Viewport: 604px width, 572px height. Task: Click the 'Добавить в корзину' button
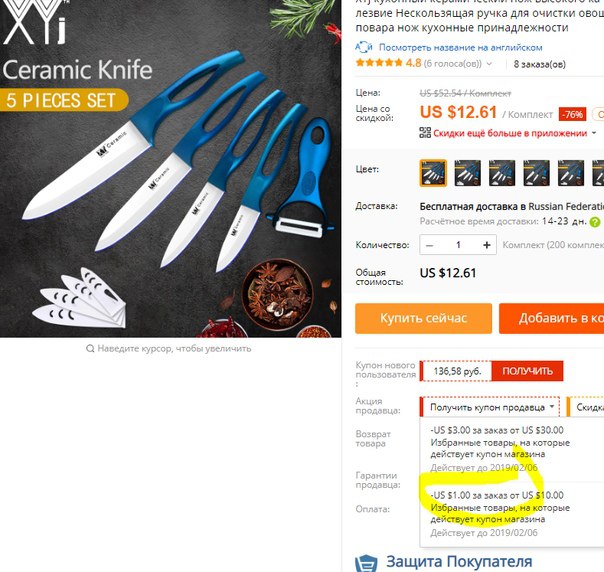pyautogui.click(x=552, y=318)
